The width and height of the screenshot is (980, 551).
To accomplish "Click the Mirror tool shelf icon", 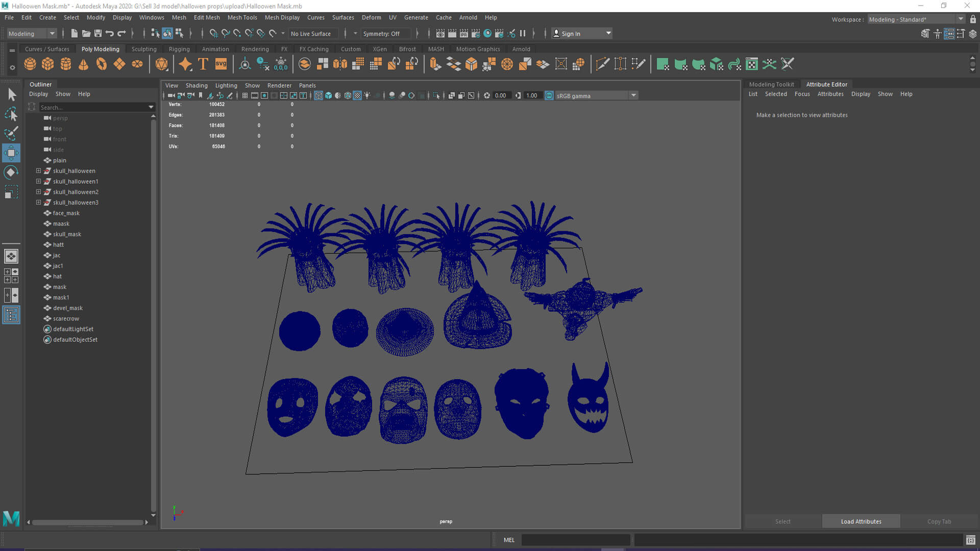I will (340, 64).
